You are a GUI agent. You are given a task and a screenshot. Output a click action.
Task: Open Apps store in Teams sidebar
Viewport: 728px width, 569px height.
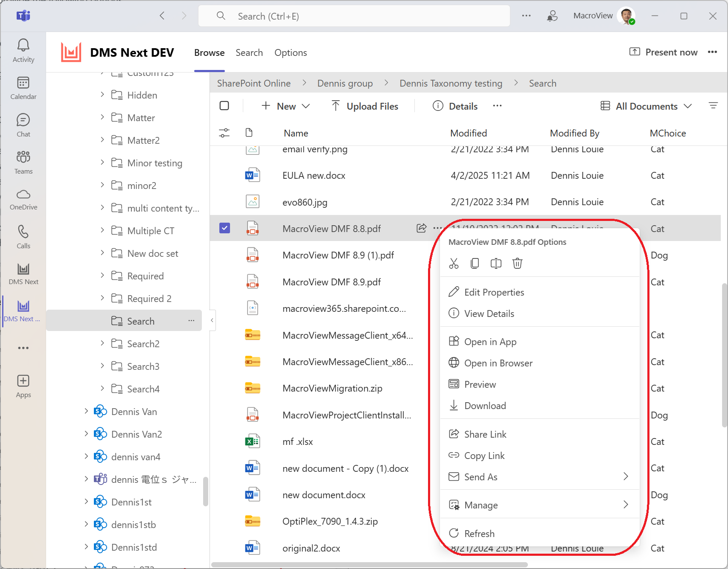pos(23,386)
